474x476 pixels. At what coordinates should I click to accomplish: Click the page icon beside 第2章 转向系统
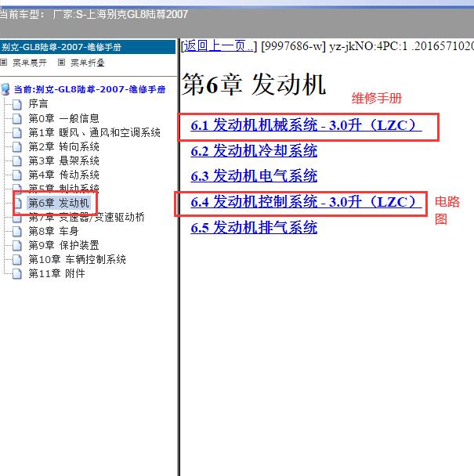[17, 146]
